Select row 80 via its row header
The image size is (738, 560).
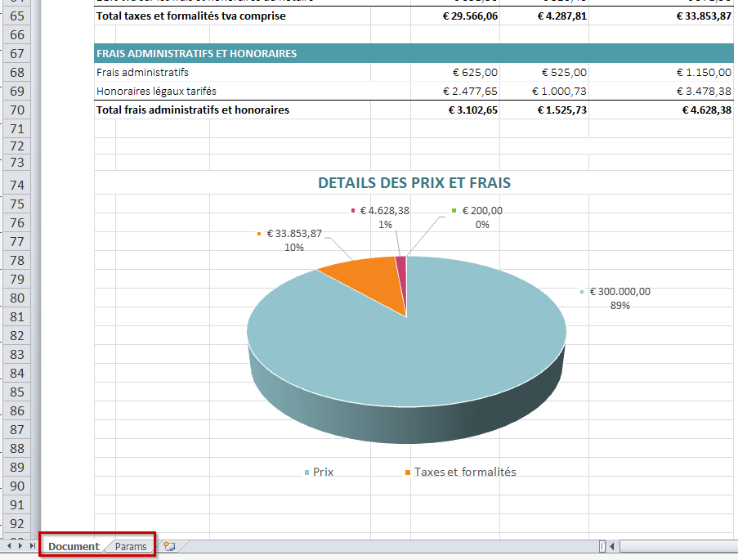pos(17,298)
